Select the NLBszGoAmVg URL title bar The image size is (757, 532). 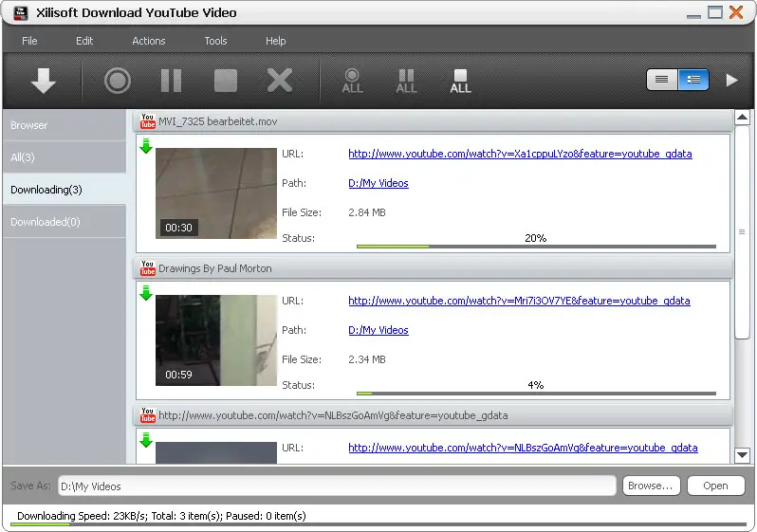(x=434, y=415)
